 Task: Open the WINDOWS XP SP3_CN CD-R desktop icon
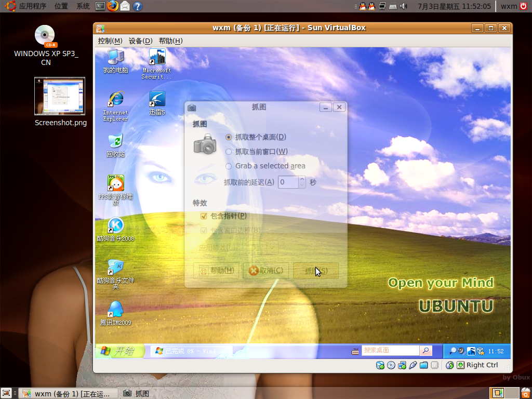46,36
